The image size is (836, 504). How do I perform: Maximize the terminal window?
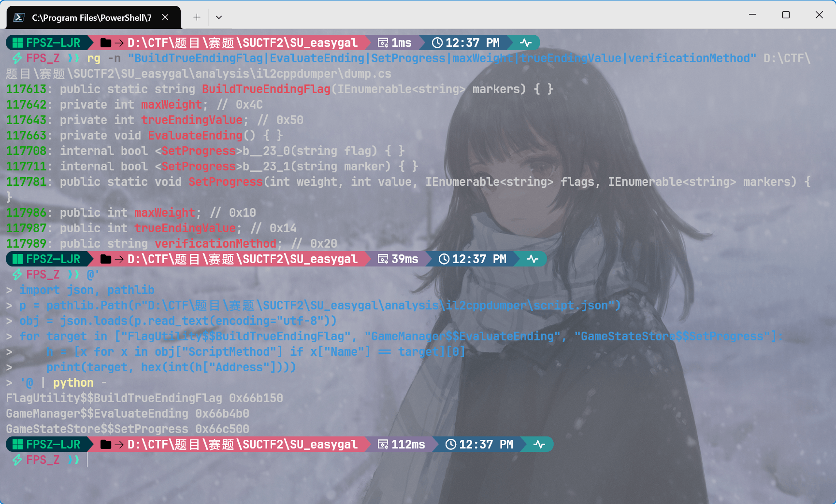tap(786, 15)
